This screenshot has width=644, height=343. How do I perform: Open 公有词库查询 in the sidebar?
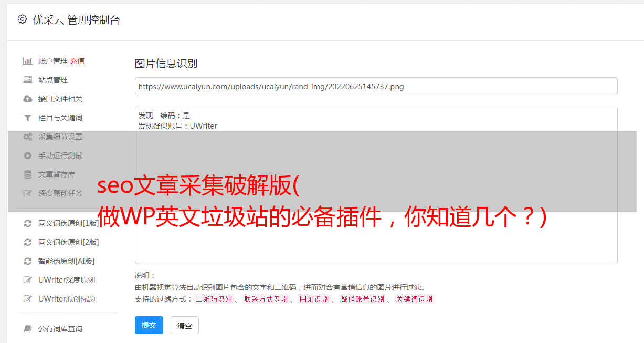[x=60, y=329]
